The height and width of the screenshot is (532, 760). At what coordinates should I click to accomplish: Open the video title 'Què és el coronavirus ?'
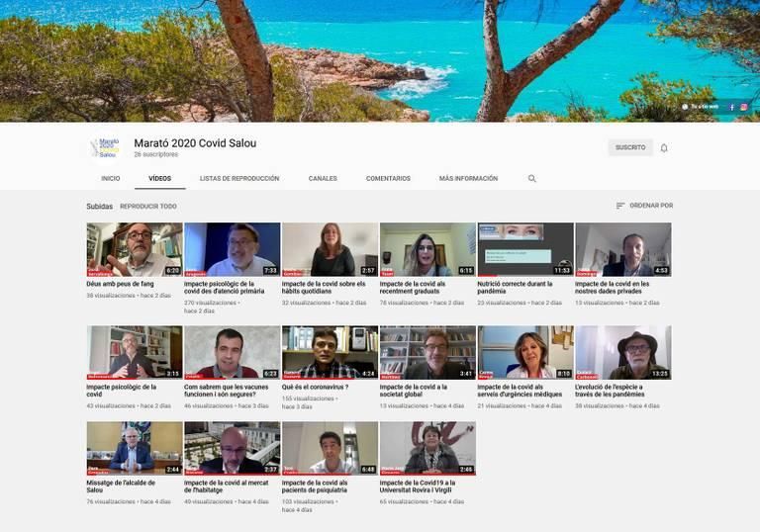pos(316,387)
